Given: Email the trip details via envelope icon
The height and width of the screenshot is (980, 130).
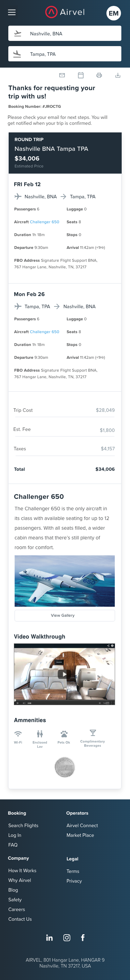Looking at the screenshot, I should coord(62,75).
